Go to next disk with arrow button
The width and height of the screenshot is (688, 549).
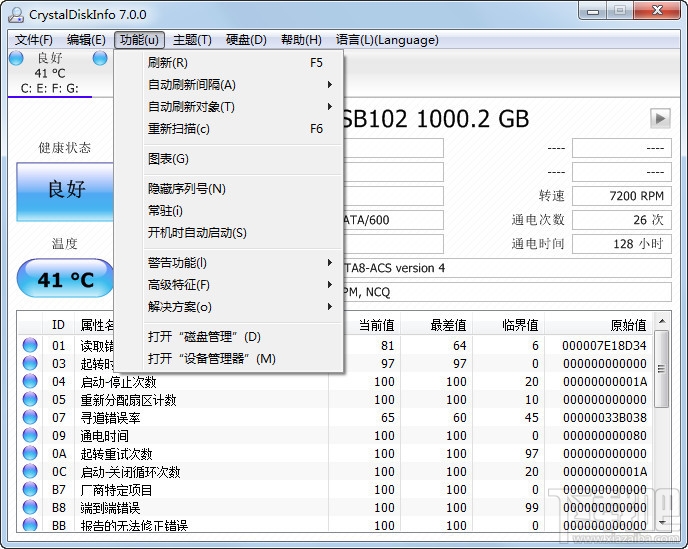(x=660, y=118)
